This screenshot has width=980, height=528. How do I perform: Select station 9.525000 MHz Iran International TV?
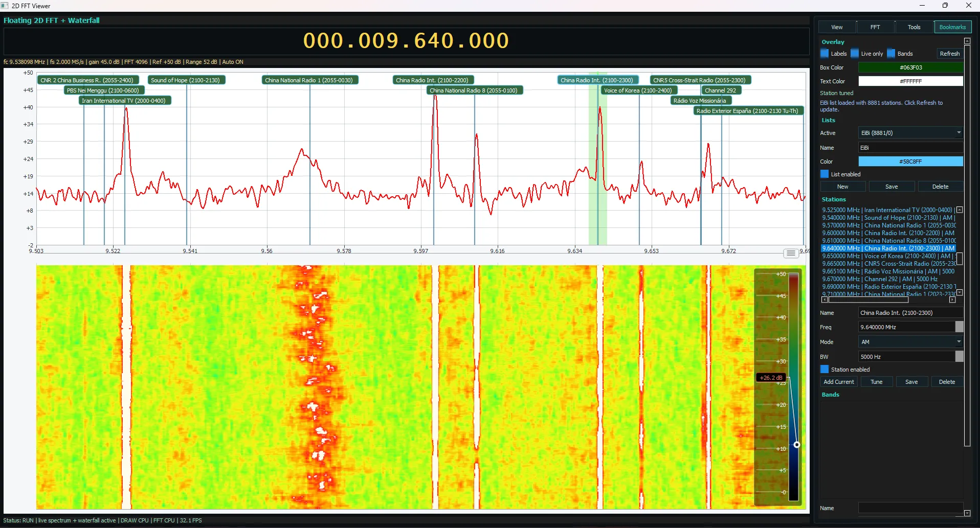pos(888,210)
